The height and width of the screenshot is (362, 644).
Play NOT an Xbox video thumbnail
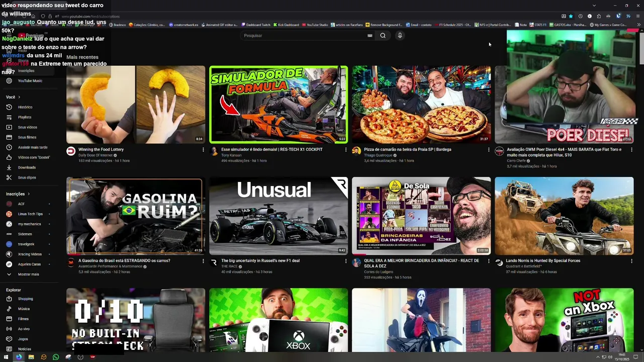[564, 320]
